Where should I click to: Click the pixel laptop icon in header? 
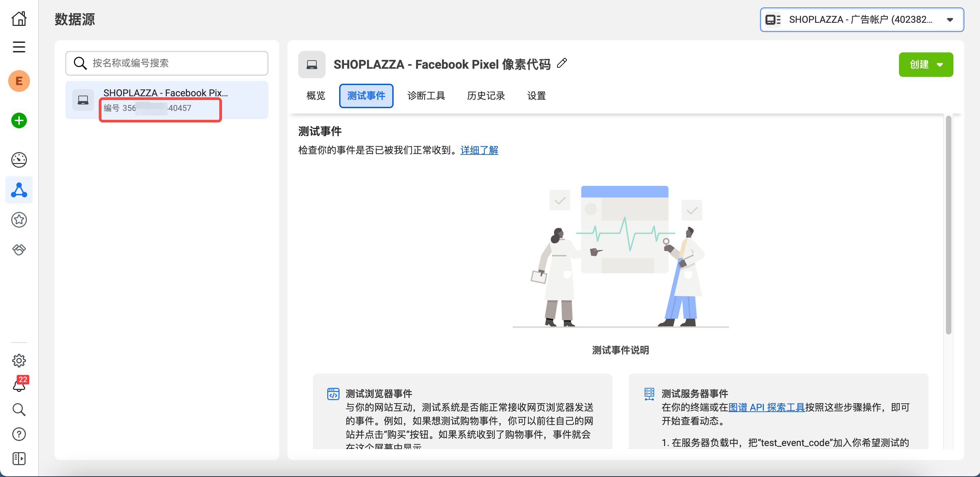[312, 65]
